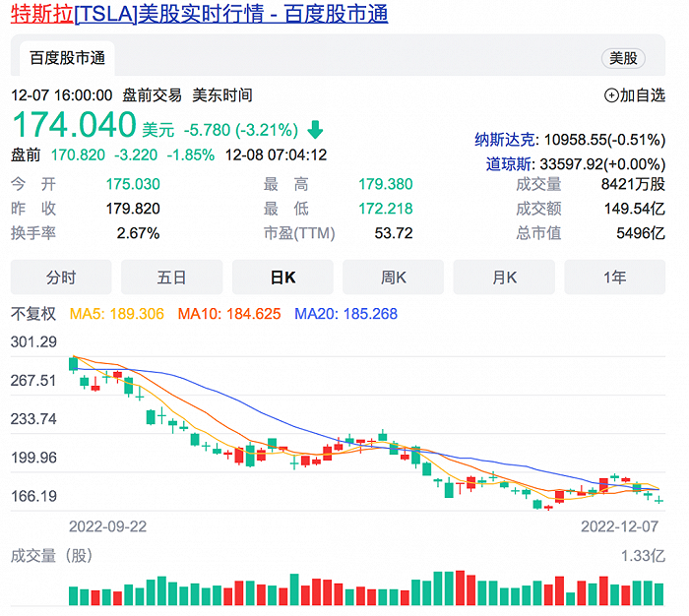Screen dimensions: 689x616
Task: Click the green down arrow price indicator
Action: tap(315, 130)
